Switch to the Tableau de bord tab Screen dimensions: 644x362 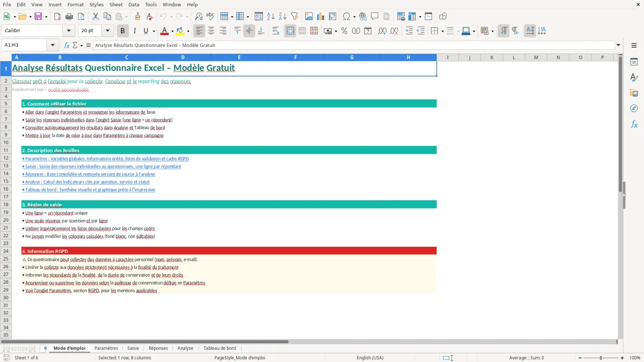(x=219, y=348)
